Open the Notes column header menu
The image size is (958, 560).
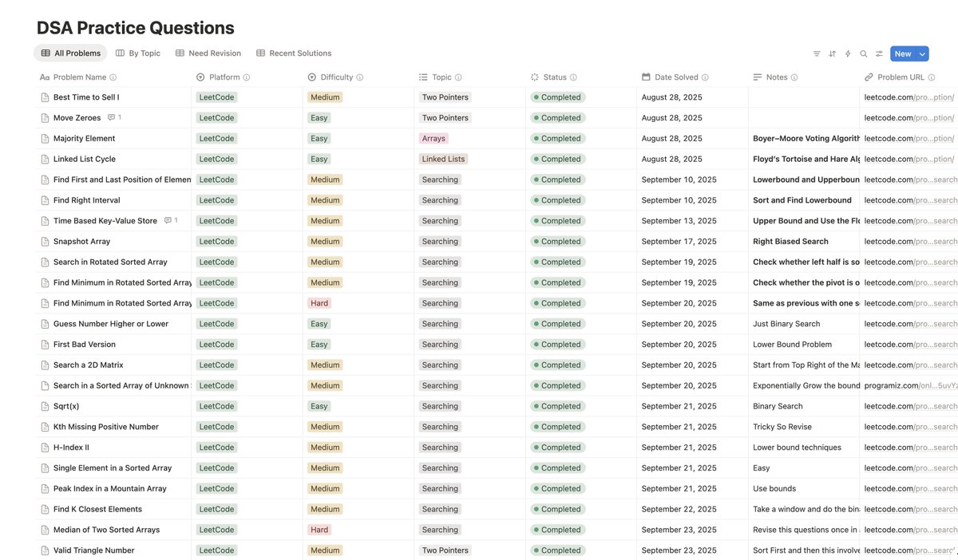(x=776, y=77)
